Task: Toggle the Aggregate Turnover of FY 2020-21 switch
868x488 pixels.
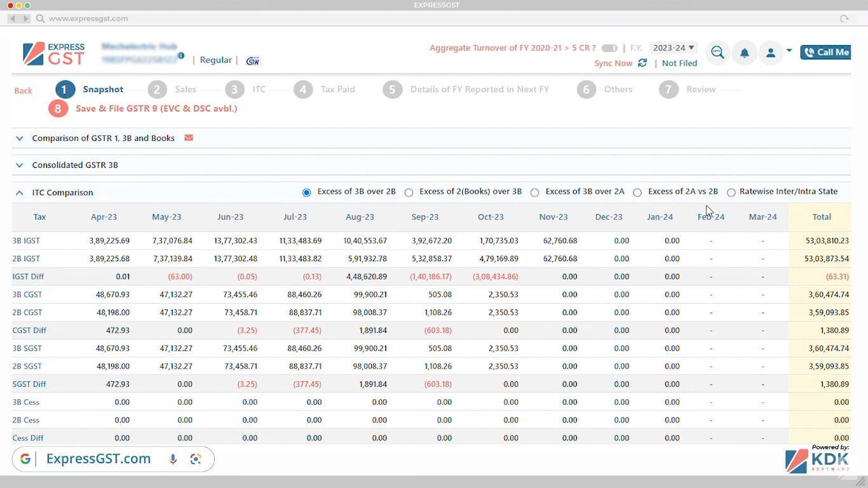Action: tap(608, 47)
